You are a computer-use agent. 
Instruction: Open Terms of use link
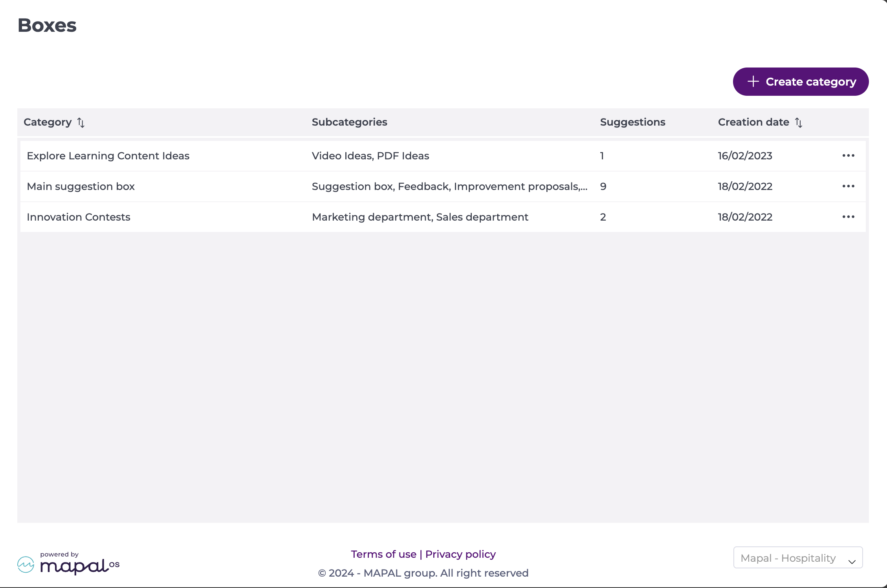[x=383, y=554]
